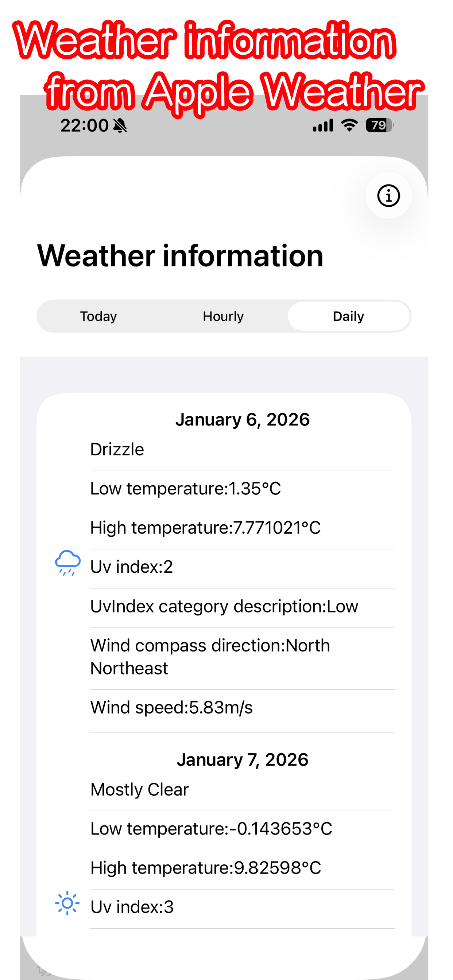
Task: Tap the Wind compass direction row
Action: pyautogui.click(x=243, y=657)
